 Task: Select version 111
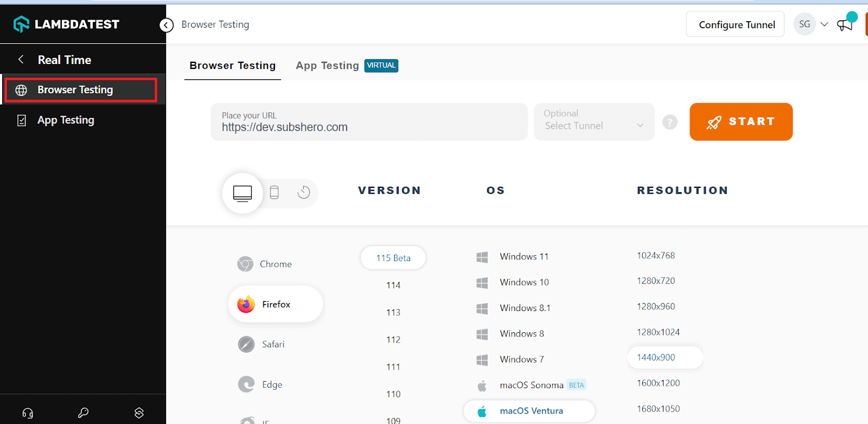point(393,367)
